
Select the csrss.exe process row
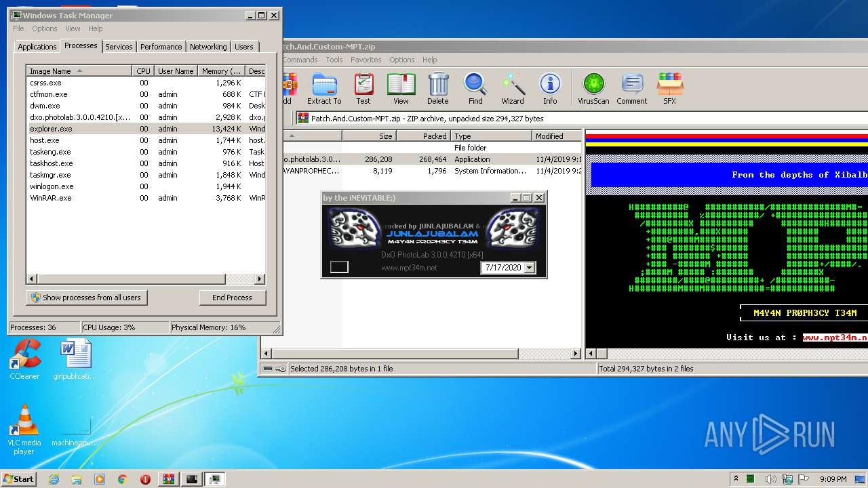click(146, 83)
